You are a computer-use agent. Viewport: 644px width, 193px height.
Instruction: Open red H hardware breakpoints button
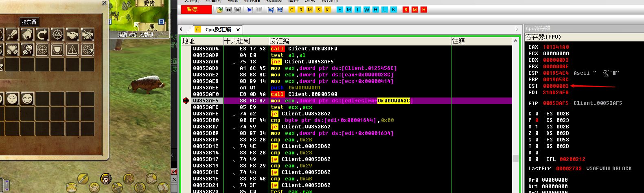[x=424, y=9]
